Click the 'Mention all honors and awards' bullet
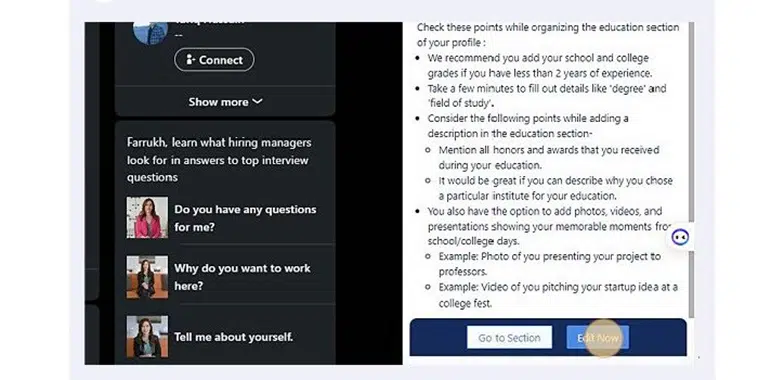Screen dimensions: 784x380 (x=549, y=158)
